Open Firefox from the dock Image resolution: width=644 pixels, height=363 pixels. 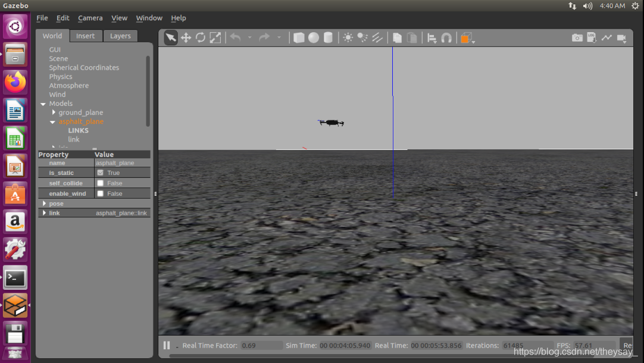coord(15,82)
